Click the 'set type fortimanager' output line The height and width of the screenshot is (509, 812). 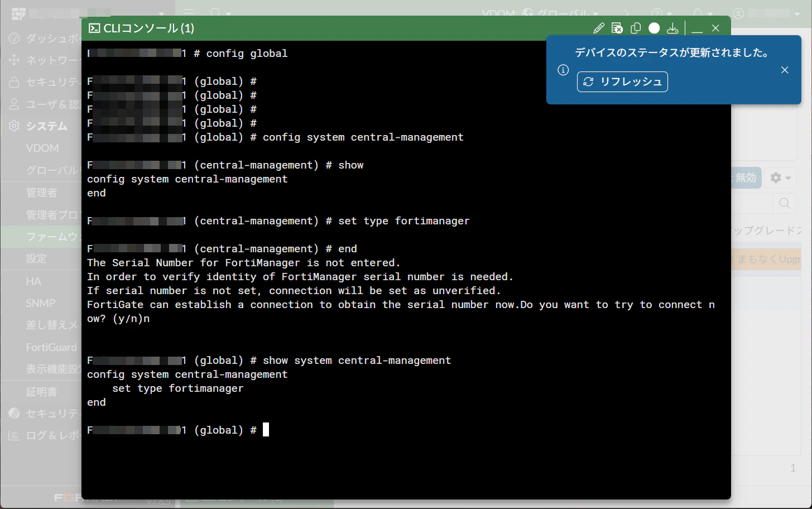click(x=178, y=388)
